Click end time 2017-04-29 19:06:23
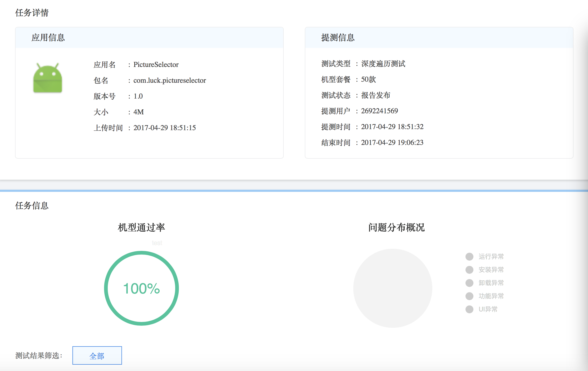 392,143
